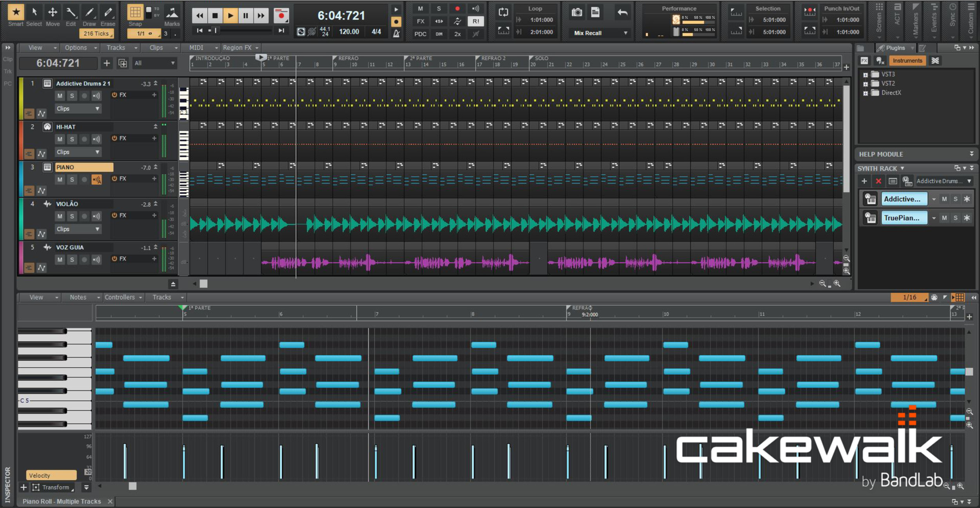Image resolution: width=980 pixels, height=508 pixels.
Task: Toggle FX power on PIANO track
Action: tap(114, 179)
